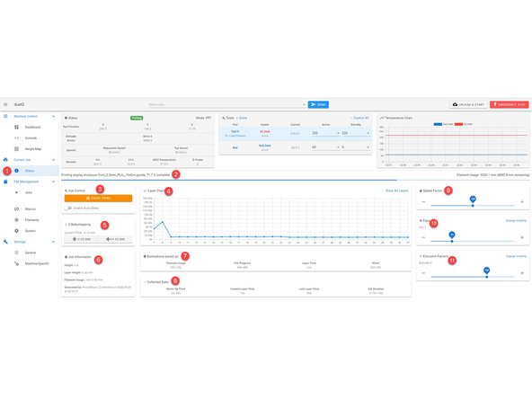Open the Macros page
This screenshot has width=532, height=399.
(31, 209)
